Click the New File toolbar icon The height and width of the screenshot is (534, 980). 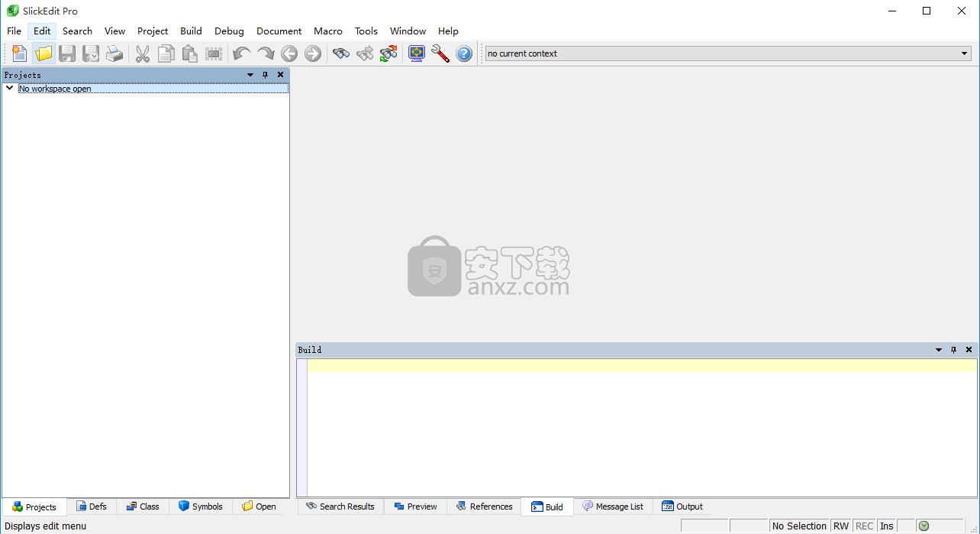click(x=19, y=53)
